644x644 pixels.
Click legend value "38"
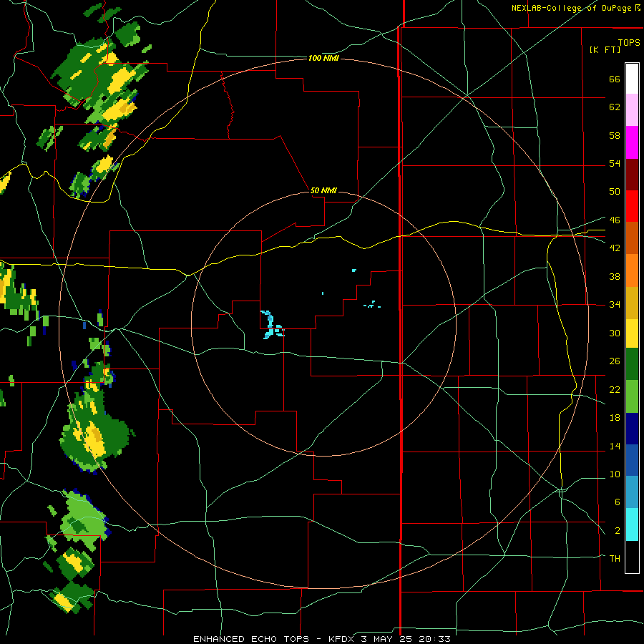[615, 276]
